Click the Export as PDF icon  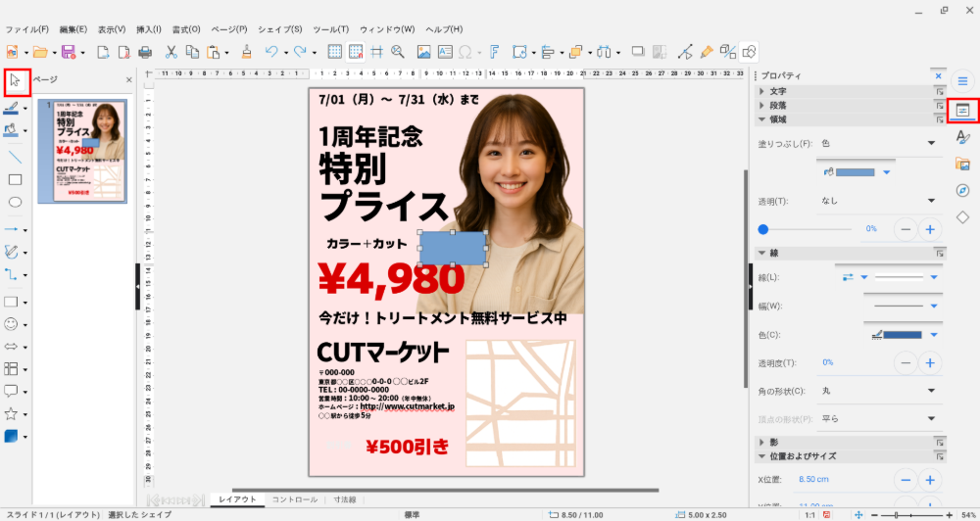click(124, 52)
